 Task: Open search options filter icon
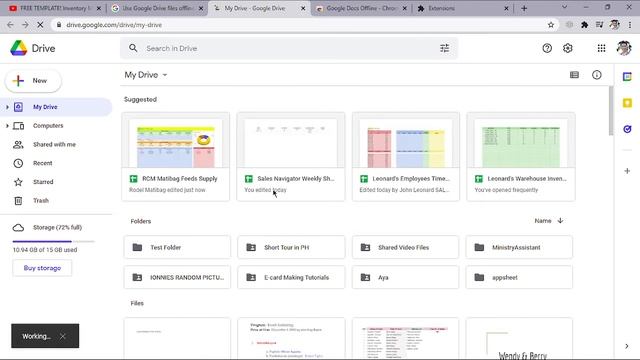click(444, 48)
